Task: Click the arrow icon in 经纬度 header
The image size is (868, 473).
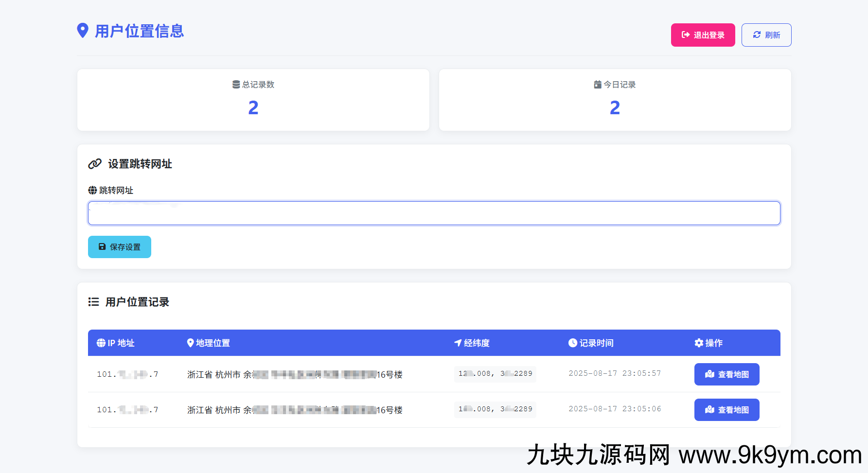Action: (x=458, y=343)
